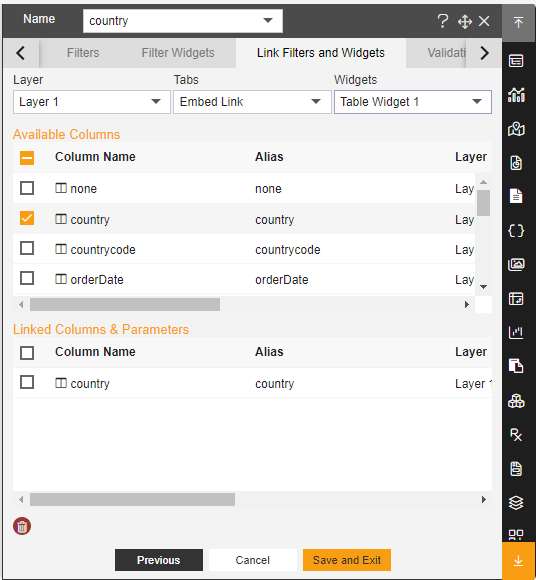Open the chart widget icon in sidebar
This screenshot has height=580, width=536.
(x=516, y=95)
